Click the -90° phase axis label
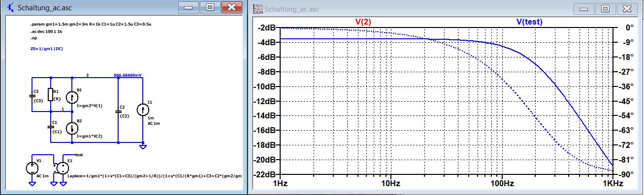The image size is (644, 195). pyautogui.click(x=625, y=175)
